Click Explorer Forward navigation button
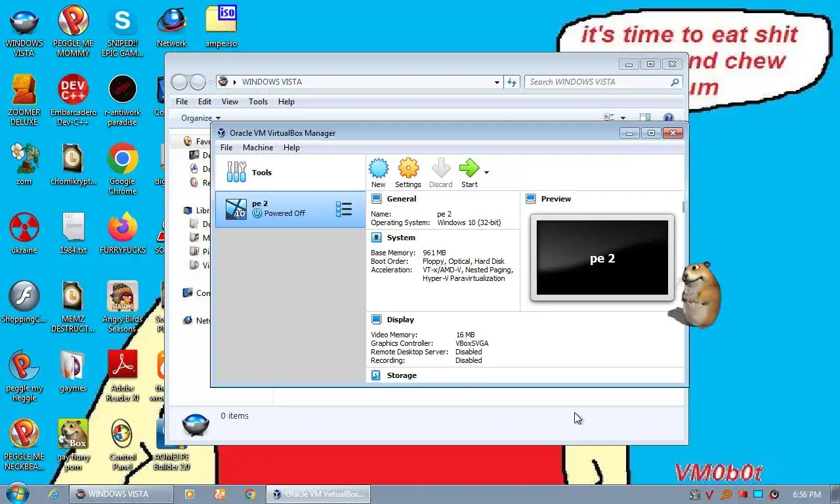This screenshot has width=840, height=504. pos(198,82)
